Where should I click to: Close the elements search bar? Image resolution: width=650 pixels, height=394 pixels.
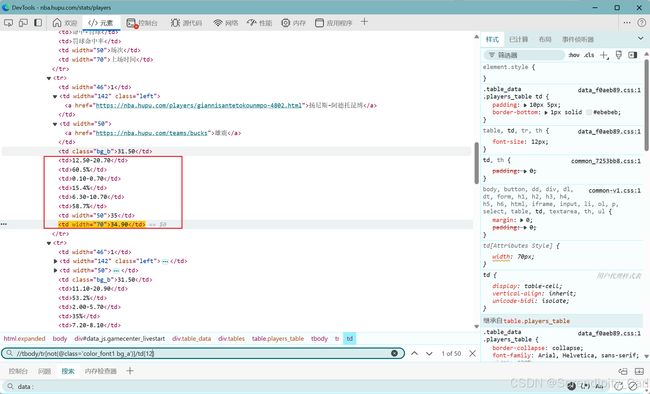pos(473,353)
